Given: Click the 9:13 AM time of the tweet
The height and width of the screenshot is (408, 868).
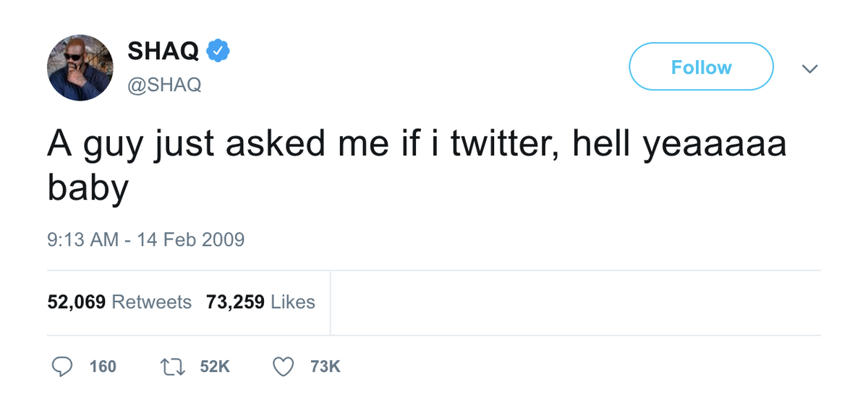Looking at the screenshot, I should point(82,239).
